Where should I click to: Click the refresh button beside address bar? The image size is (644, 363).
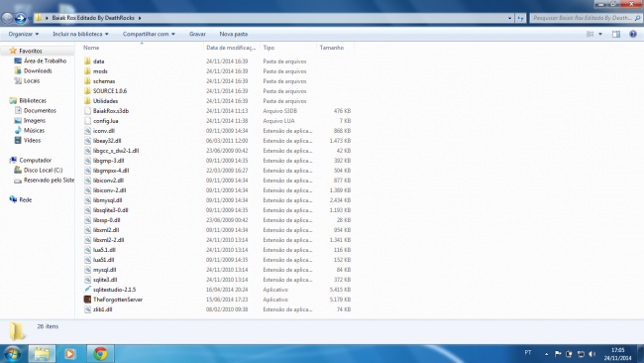tap(520, 18)
